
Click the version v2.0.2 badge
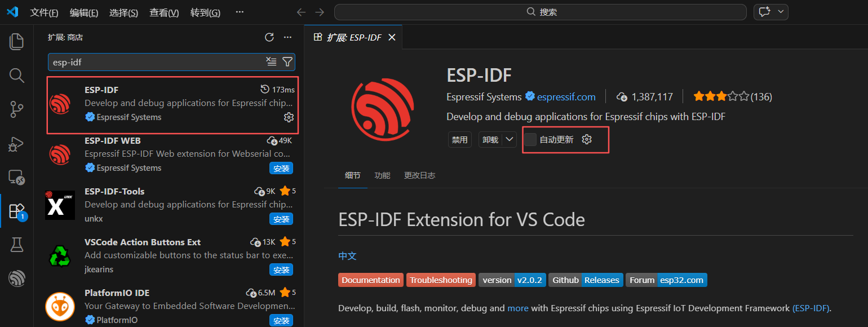512,280
